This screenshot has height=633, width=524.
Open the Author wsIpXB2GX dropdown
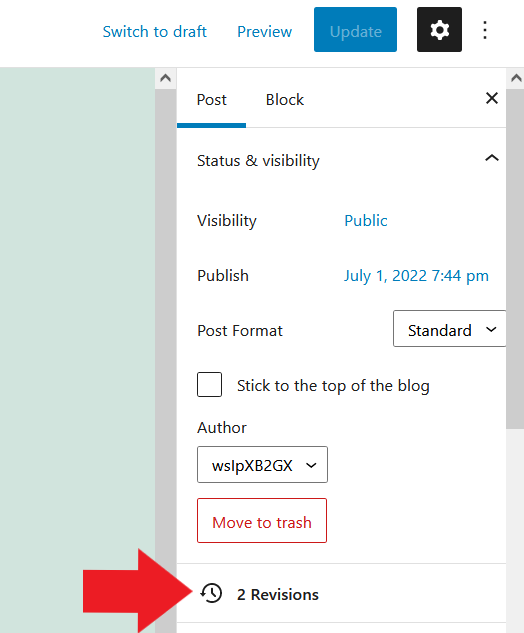262,464
